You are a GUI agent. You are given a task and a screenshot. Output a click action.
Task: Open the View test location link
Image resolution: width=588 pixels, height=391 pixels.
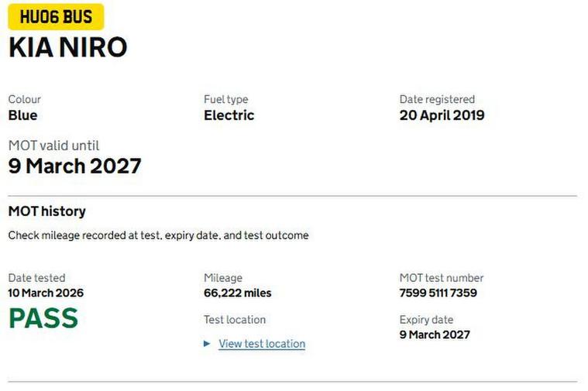tap(262, 344)
